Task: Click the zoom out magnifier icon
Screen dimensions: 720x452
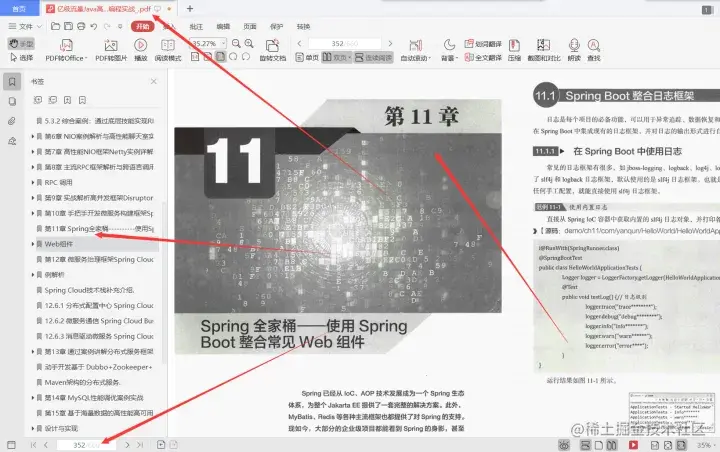Action: (x=236, y=44)
